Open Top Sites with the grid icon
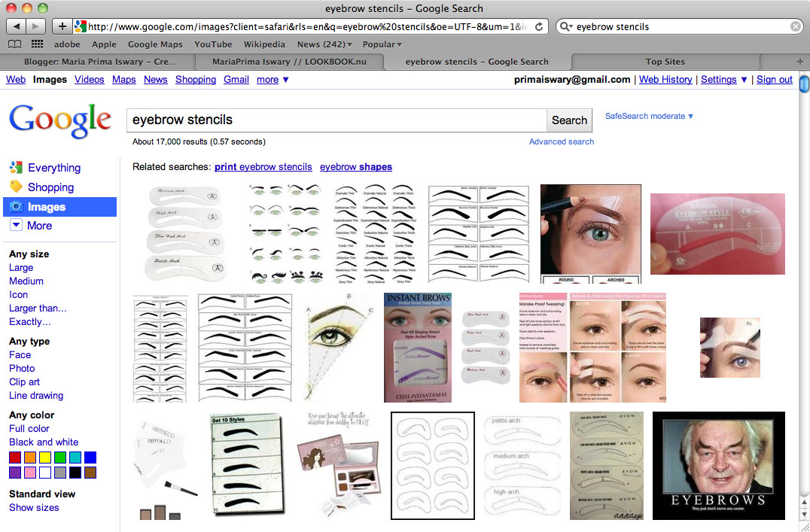The height and width of the screenshot is (532, 810). 36,44
